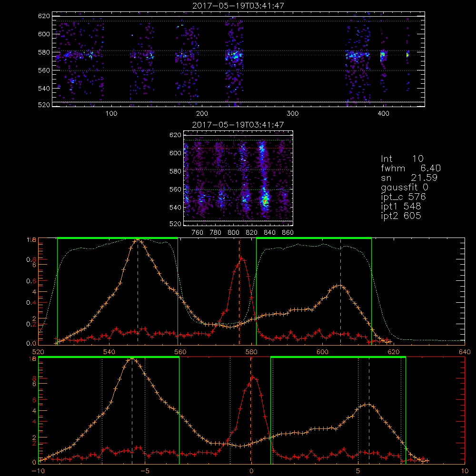This screenshot has width=476, height=476.
Task: Click x-axis label 820 of middle image
Action: click(251, 233)
